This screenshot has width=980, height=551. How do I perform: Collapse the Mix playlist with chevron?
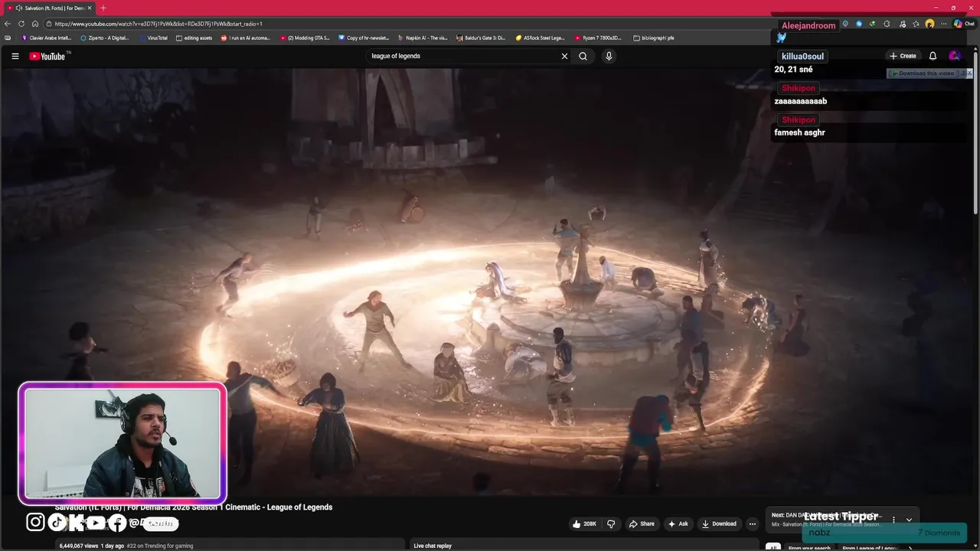[909, 520]
